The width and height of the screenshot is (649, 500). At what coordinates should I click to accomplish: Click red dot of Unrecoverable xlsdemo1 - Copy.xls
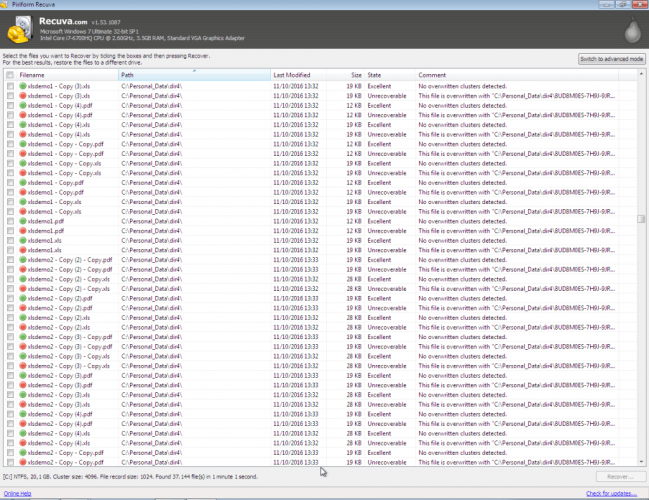click(23, 212)
